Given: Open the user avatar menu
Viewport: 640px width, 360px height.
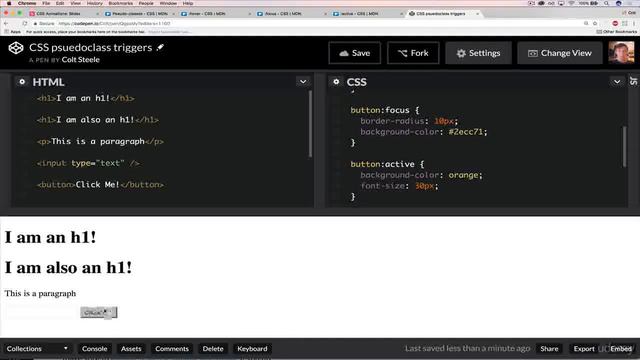Looking at the screenshot, I should 621,53.
